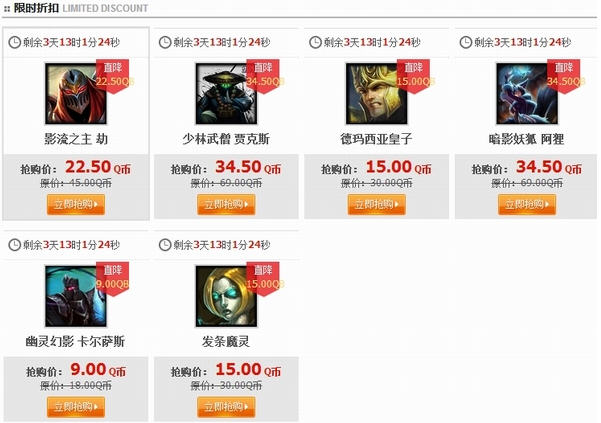This screenshot has width=601, height=423.
Task: Click the Zed champion portrait
Action: (x=76, y=93)
